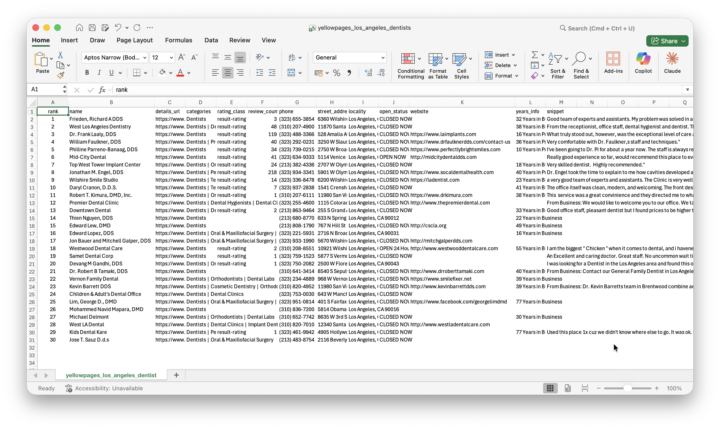Toggle Align Left
This screenshot has height=430, width=720.
215,73
